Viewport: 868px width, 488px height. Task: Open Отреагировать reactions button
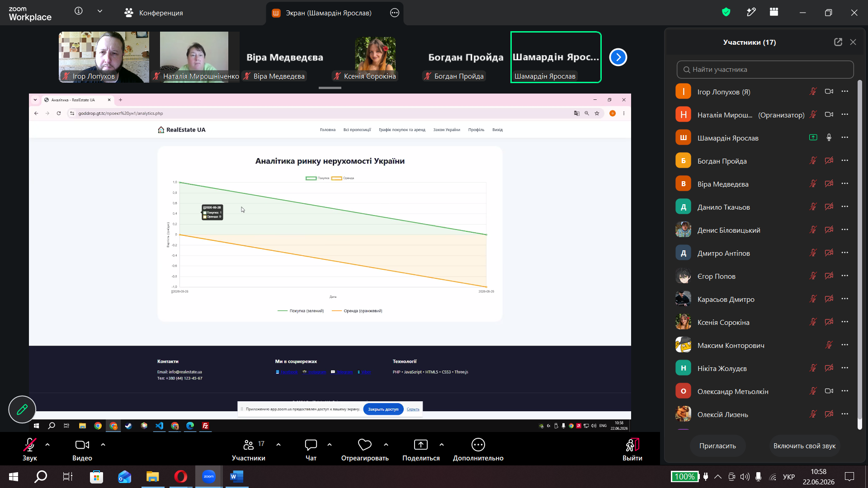tap(365, 450)
